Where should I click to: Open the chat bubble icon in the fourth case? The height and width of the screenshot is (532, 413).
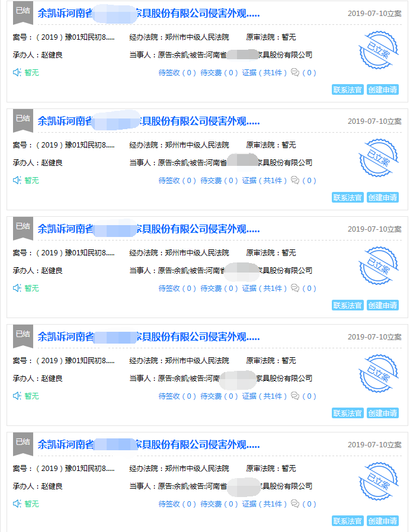[x=295, y=396]
